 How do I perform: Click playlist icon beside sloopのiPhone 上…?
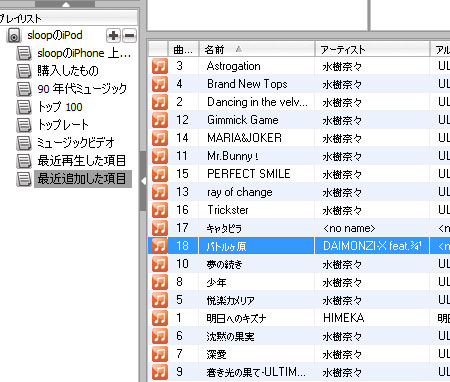pos(24,53)
